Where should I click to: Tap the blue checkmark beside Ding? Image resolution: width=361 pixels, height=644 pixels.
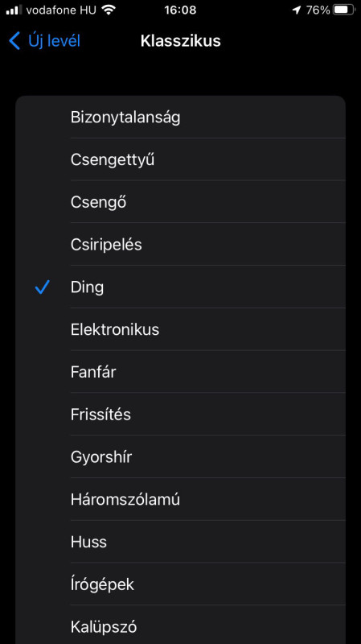[x=43, y=287]
